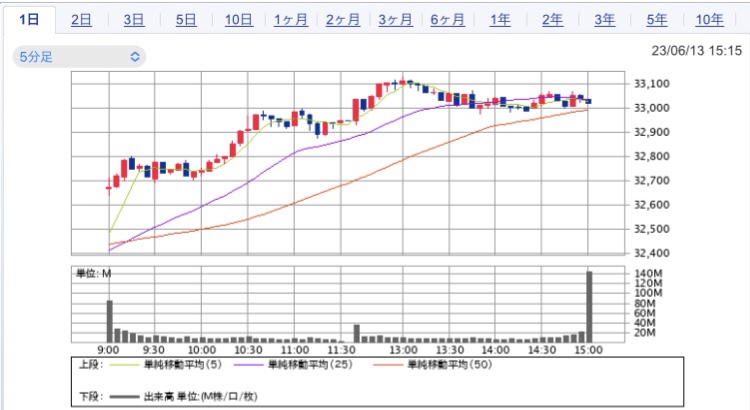Switch to the 5日 period tab
This screenshot has width=750, height=410.
click(x=186, y=20)
